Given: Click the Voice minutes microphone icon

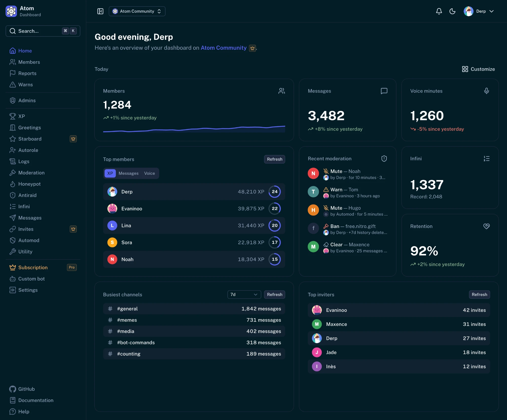Looking at the screenshot, I should (486, 91).
